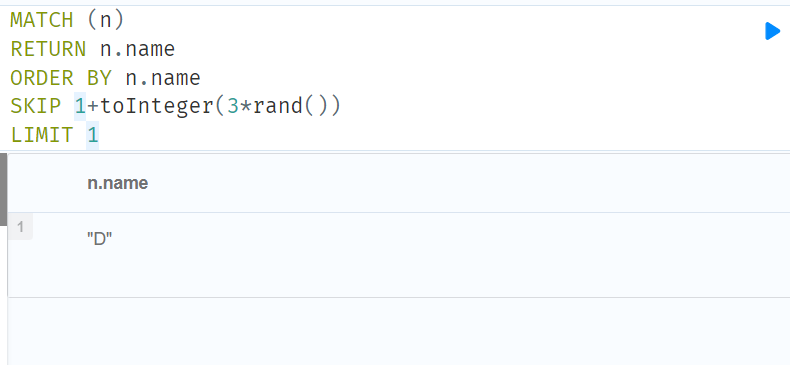Image resolution: width=790 pixels, height=365 pixels.
Task: Run the Cypher query with play icon
Action: (772, 31)
